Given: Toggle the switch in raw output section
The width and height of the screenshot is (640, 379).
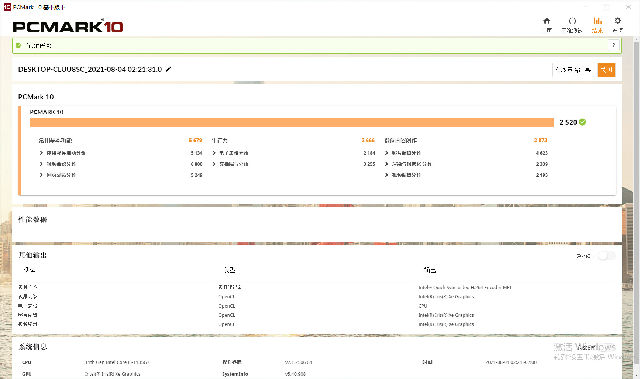Looking at the screenshot, I should click(x=606, y=256).
